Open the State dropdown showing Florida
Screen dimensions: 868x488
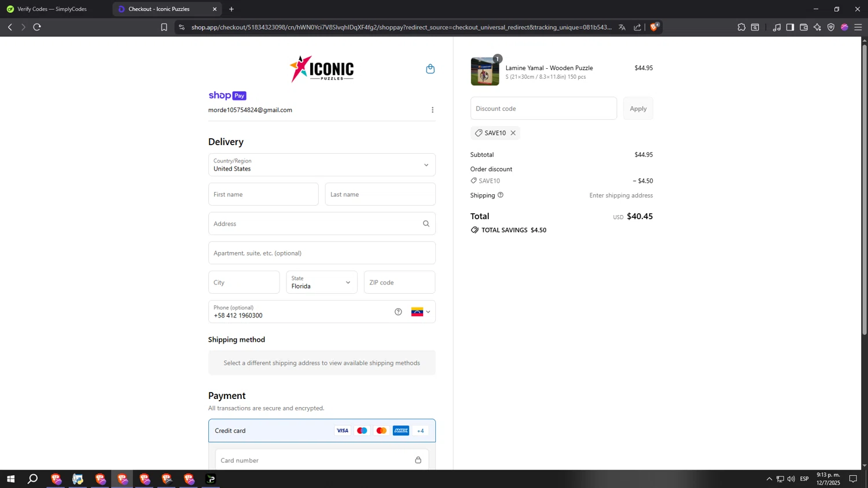[322, 282]
